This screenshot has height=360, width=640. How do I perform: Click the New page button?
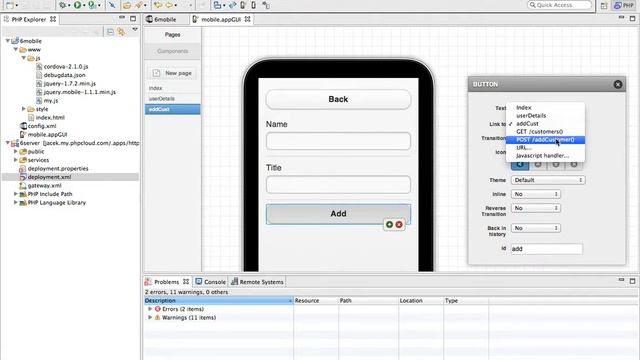coord(172,73)
